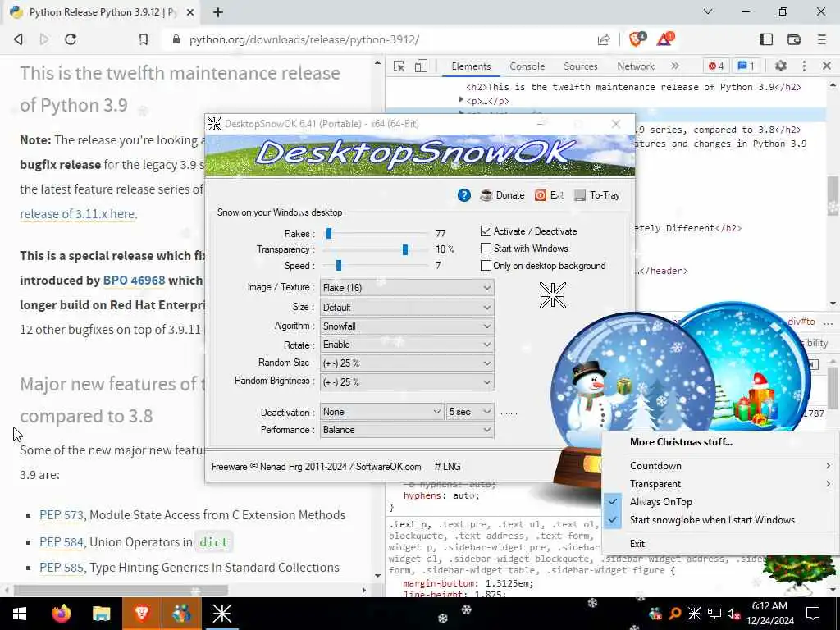Send DesktopSnowOK To-Tray
Viewport: 840px width, 630px height.
[597, 195]
